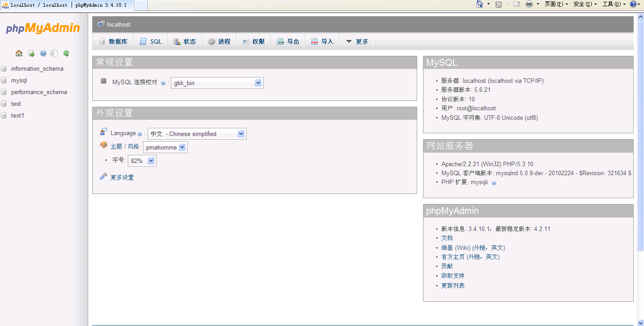
Task: Click database icon beside performance_schema
Action: click(x=4, y=92)
